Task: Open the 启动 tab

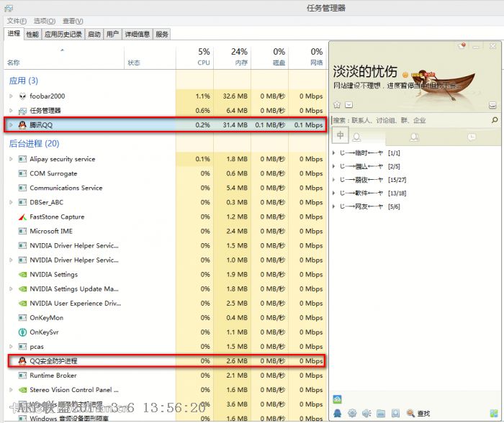Action: click(x=94, y=34)
